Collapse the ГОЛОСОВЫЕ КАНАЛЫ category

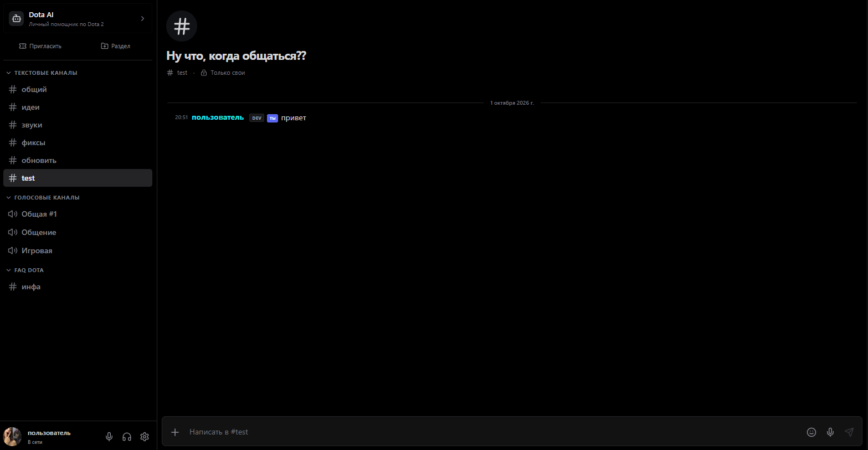[43, 197]
